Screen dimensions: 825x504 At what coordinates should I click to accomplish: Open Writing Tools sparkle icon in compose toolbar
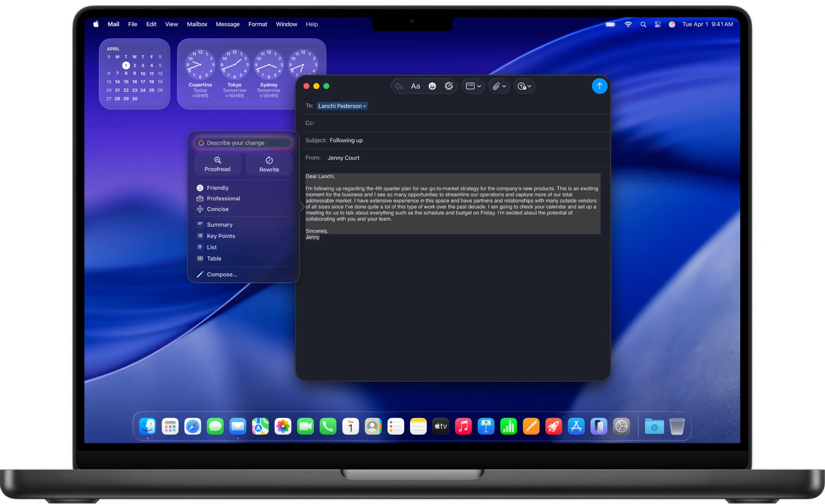449,86
